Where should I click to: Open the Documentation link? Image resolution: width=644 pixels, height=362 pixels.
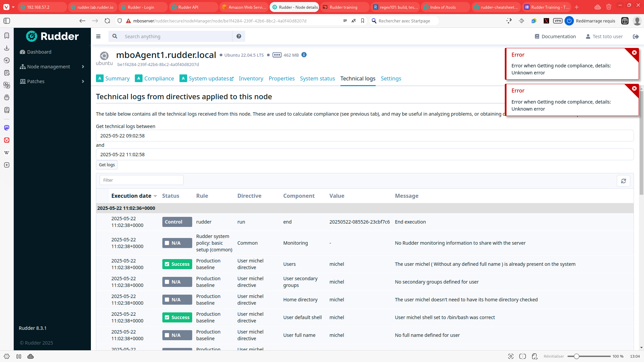coord(555,37)
